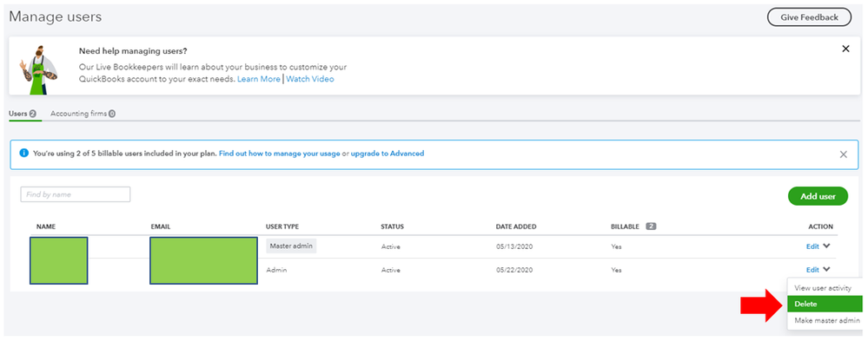Sort by the NAME column header
Image resolution: width=868 pixels, height=341 pixels.
pos(46,226)
